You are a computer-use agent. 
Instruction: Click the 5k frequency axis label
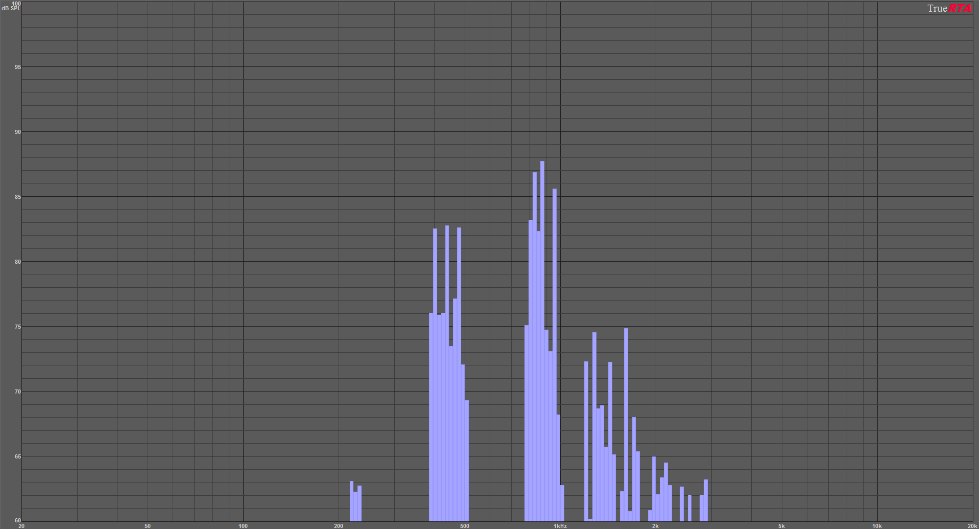tap(782, 526)
